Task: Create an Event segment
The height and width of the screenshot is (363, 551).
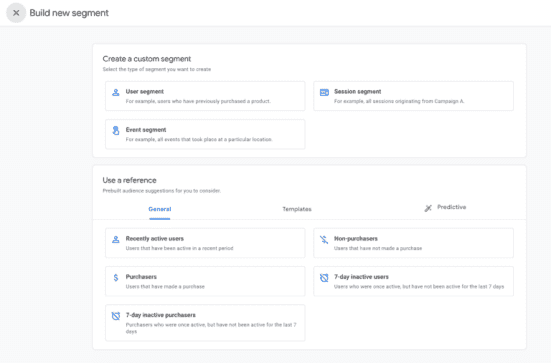Action: [x=205, y=134]
